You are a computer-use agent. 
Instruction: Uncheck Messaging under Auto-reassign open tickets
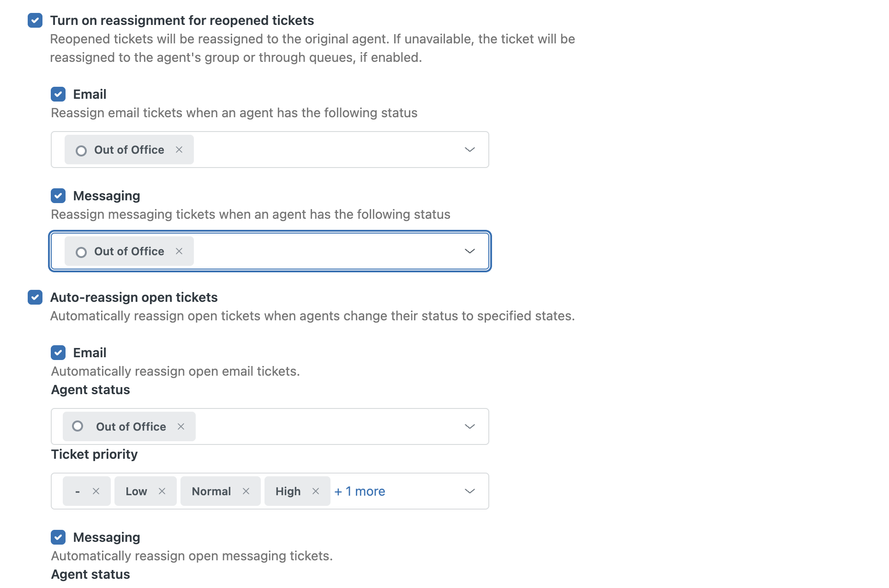pyautogui.click(x=58, y=537)
